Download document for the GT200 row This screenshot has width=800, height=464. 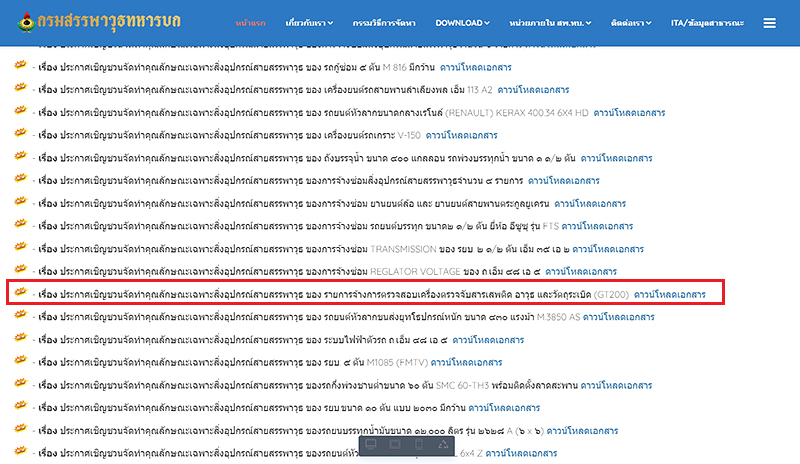click(669, 295)
